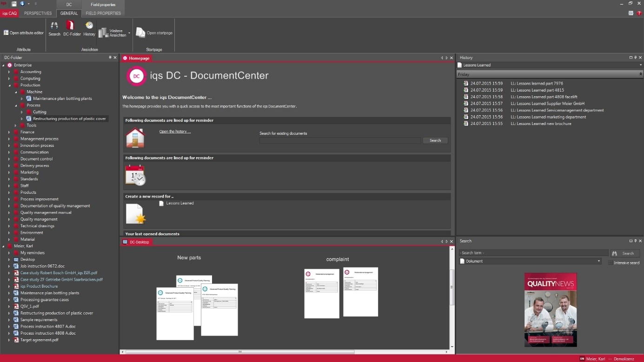This screenshot has height=362, width=644.
Task: Enable the Intensive search checkbox
Action: pos(611,263)
